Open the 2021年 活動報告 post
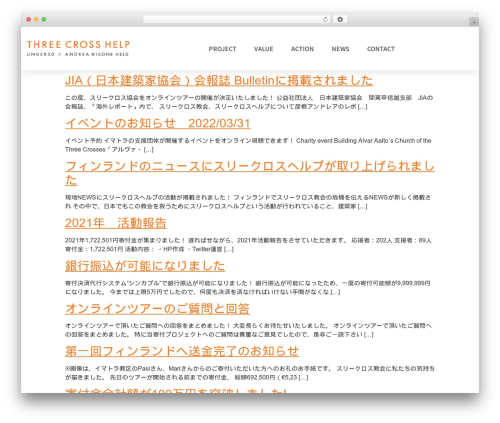Viewport: 500px width, 423px height. click(x=116, y=223)
